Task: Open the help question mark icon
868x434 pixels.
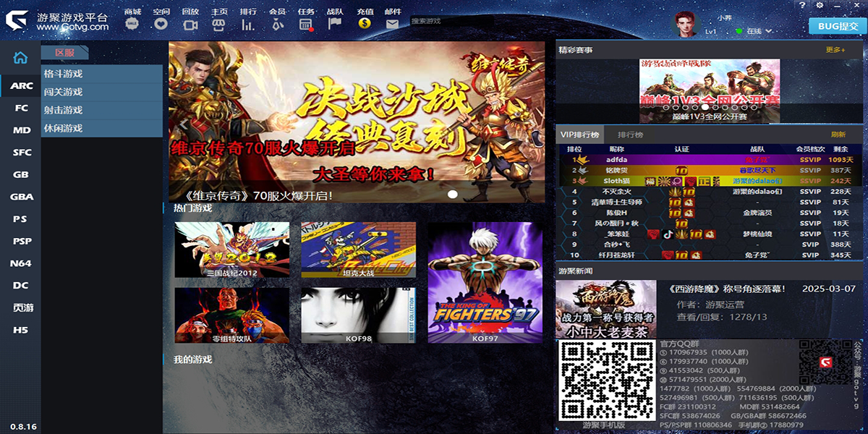Action: (x=803, y=6)
